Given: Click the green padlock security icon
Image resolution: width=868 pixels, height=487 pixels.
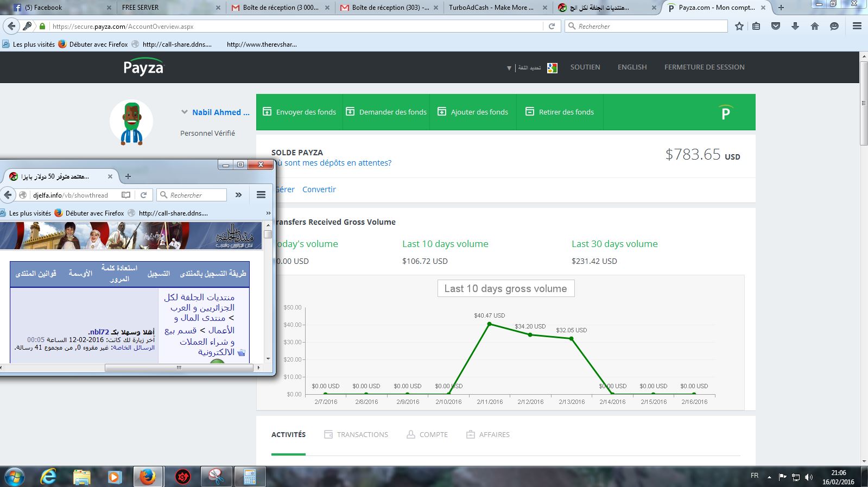Looking at the screenshot, I should (x=42, y=26).
